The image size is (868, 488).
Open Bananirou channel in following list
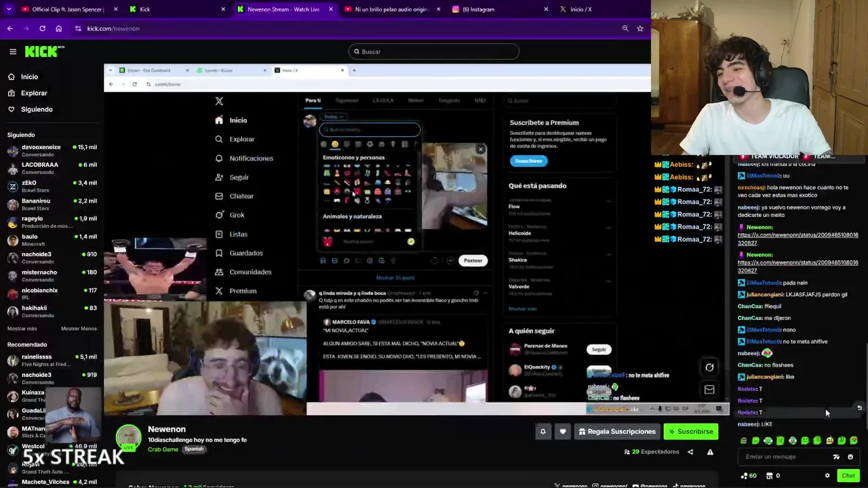coord(52,204)
